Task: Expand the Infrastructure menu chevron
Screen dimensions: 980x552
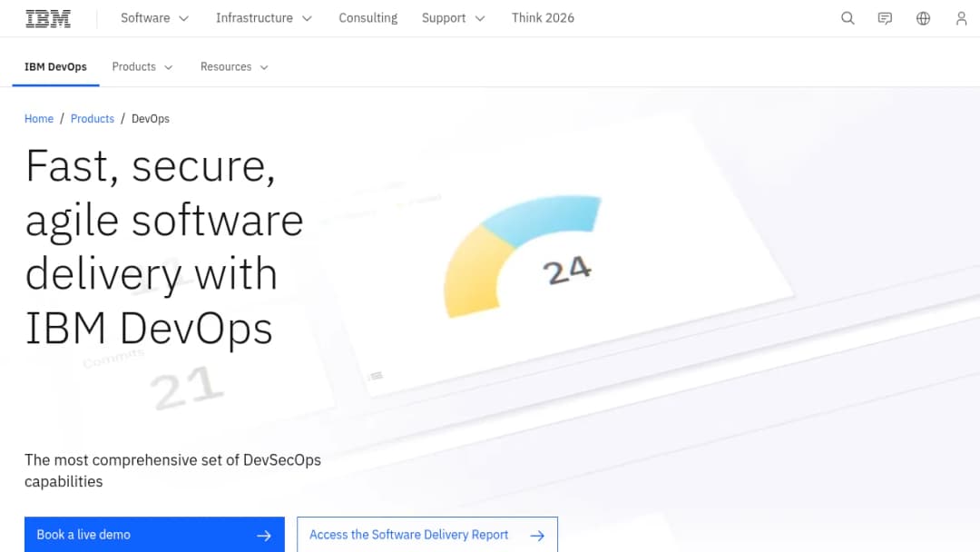Action: 307,19
